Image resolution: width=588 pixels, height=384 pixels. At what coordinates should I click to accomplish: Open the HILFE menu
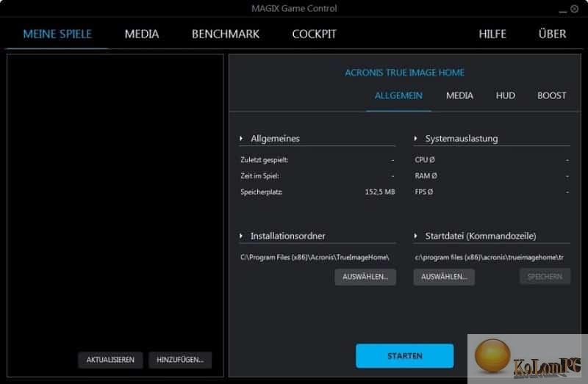point(492,34)
